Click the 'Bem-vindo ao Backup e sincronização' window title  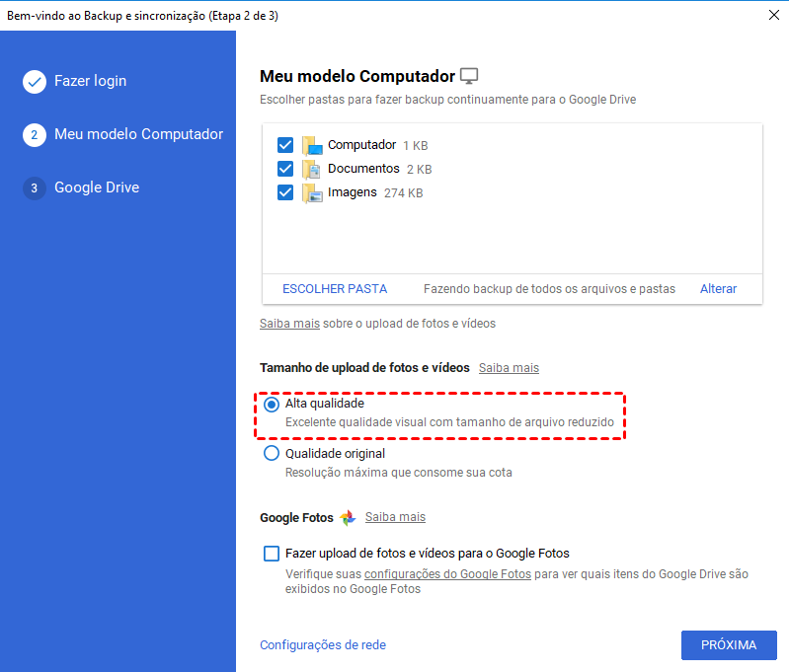pyautogui.click(x=142, y=16)
